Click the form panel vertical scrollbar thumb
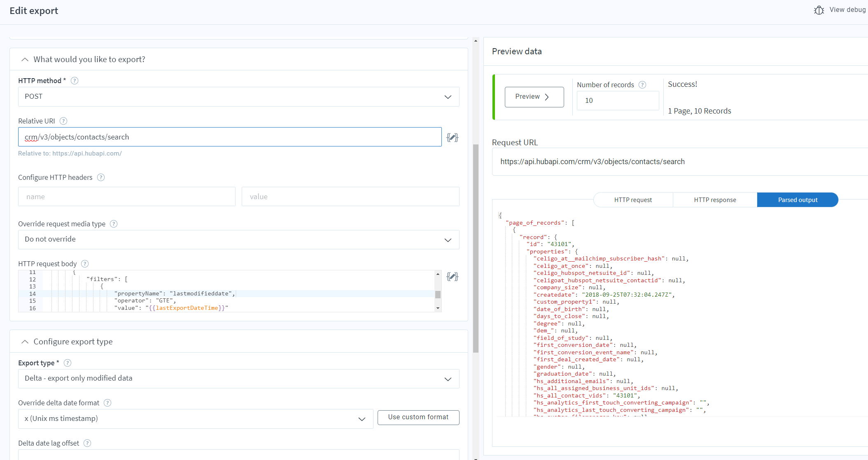Viewport: 868px width, 460px height. coord(476,249)
